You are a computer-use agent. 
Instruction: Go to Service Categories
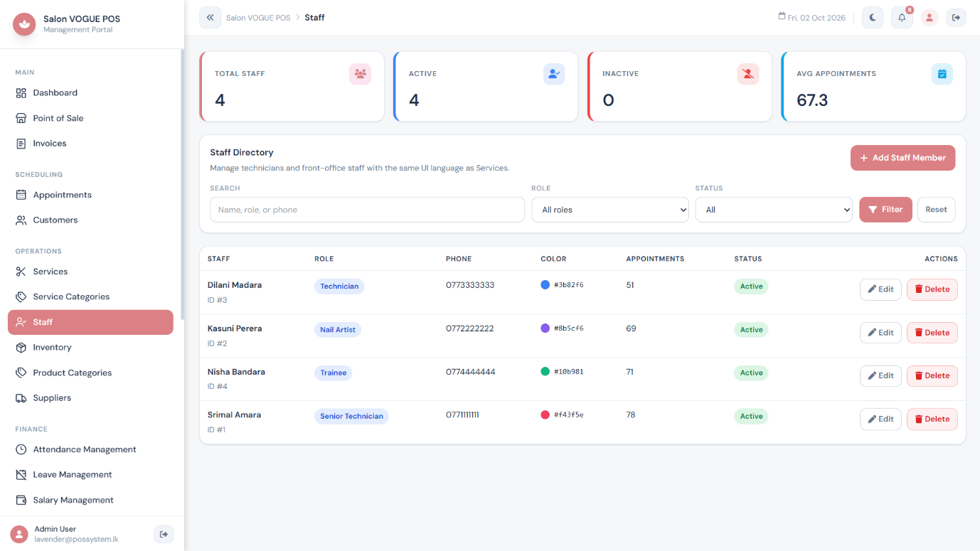[90, 296]
